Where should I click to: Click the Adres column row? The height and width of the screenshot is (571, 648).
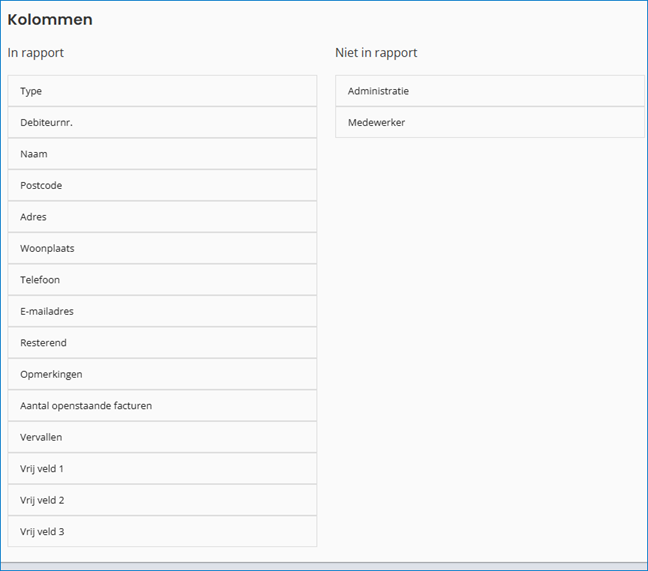[x=161, y=217]
